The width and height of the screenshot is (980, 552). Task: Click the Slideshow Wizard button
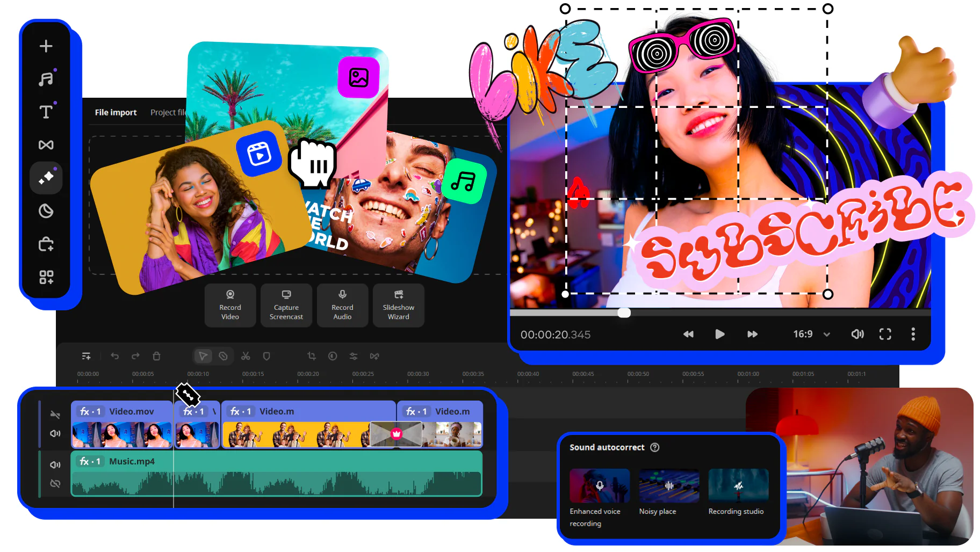(x=398, y=306)
